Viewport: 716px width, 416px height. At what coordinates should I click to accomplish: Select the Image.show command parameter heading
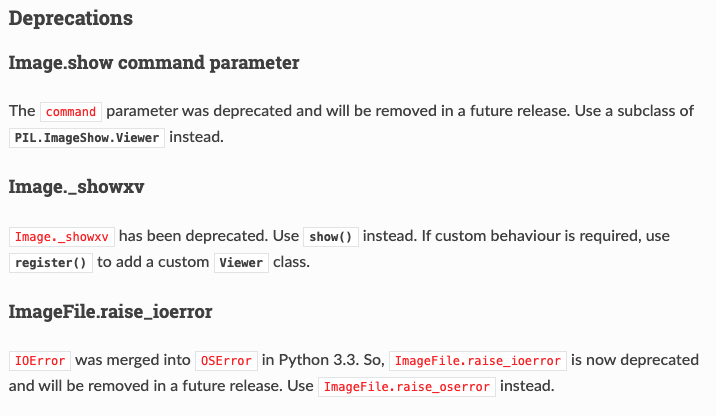[154, 63]
